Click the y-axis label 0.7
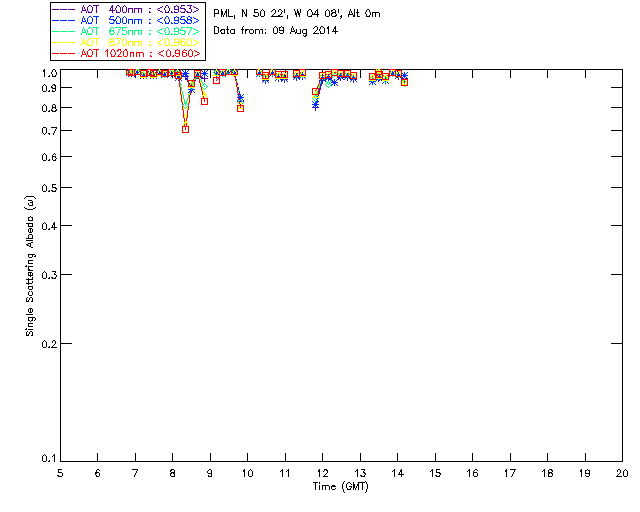 [49, 131]
